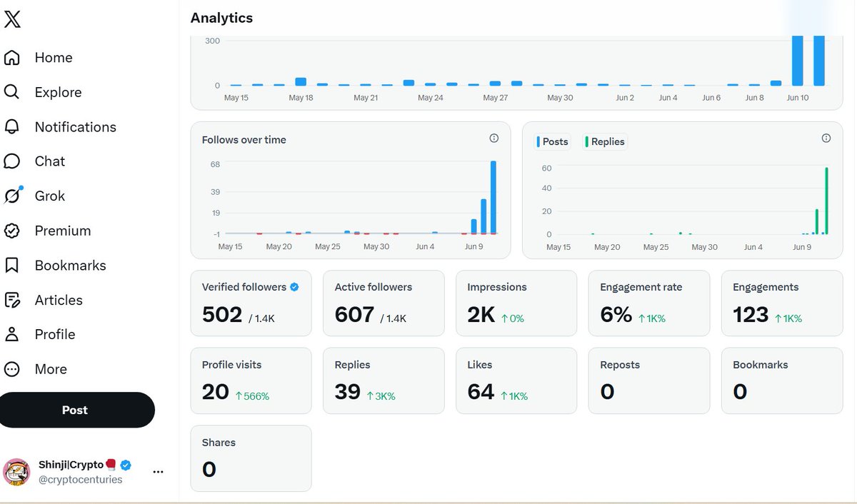Click the Bookmarks ribbon icon
Screen dimensions: 857x504
(x=12, y=266)
